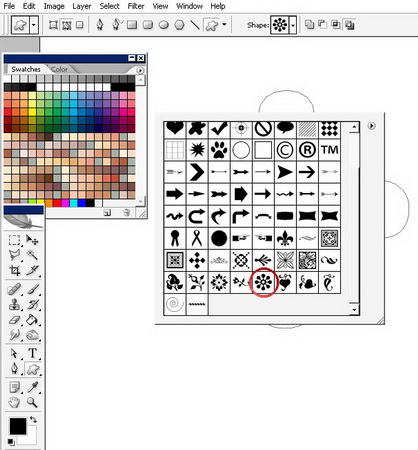Create new swatch icon in Swatches panel
Image resolution: width=418 pixels, height=450 pixels.
click(x=107, y=213)
